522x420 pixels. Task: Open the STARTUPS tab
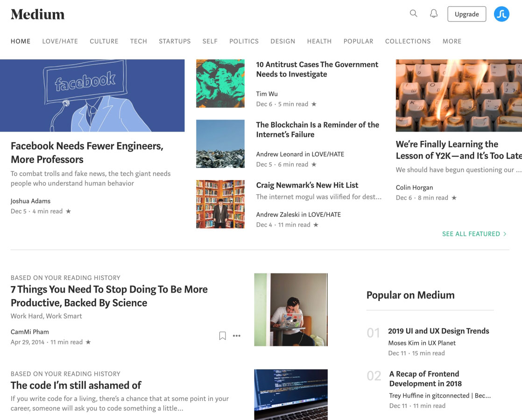point(175,41)
